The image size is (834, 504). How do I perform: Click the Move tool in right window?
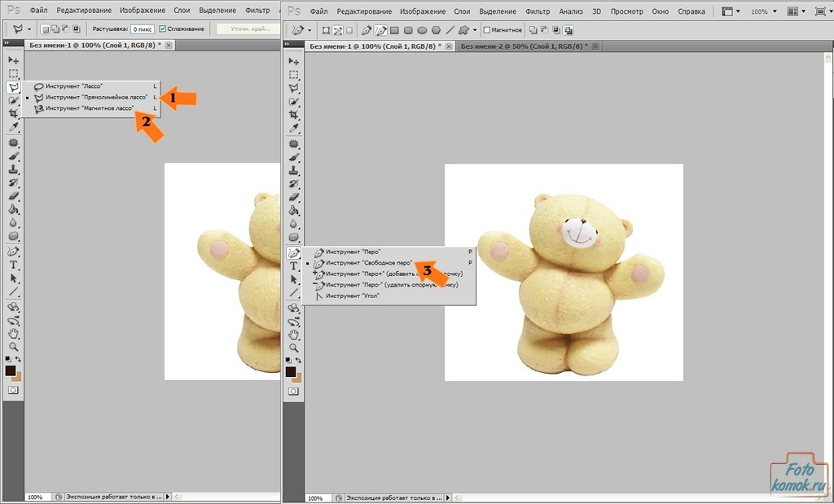[x=293, y=60]
